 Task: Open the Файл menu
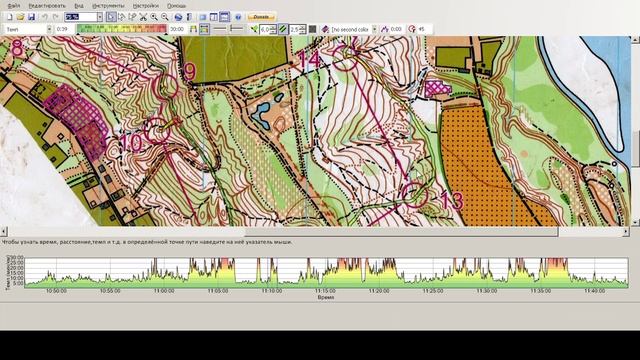pyautogui.click(x=14, y=6)
